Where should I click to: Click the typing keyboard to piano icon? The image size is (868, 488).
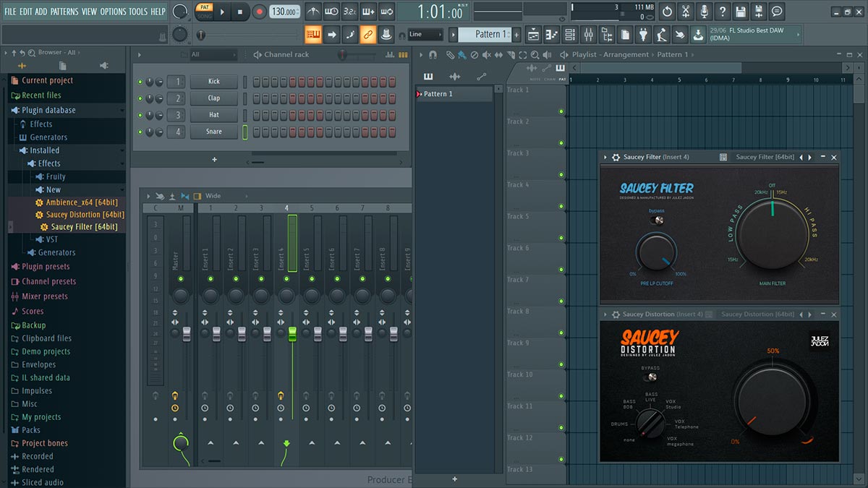[313, 35]
